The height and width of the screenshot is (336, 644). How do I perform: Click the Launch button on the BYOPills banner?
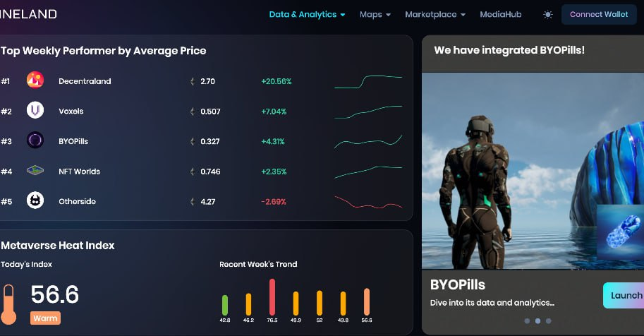click(625, 295)
